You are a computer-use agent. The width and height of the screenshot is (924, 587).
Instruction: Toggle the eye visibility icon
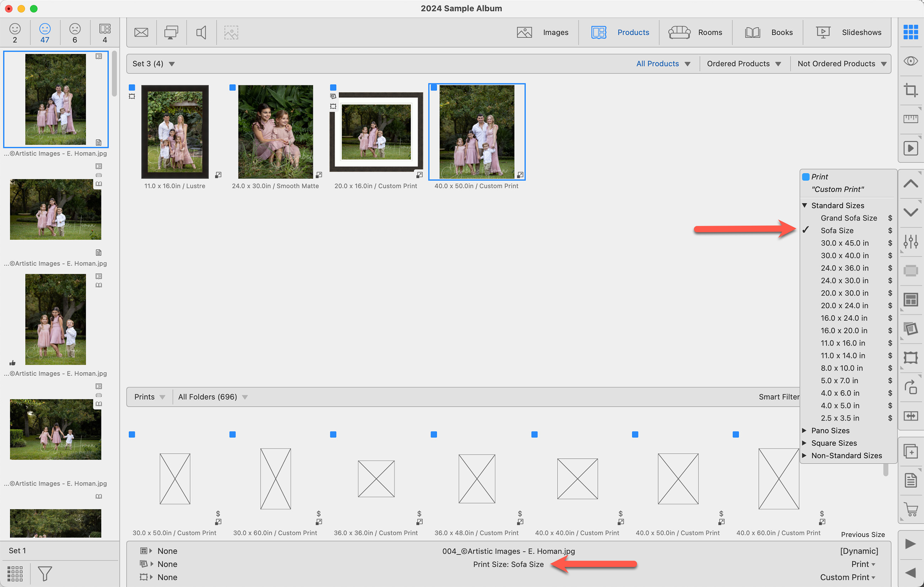(x=910, y=61)
